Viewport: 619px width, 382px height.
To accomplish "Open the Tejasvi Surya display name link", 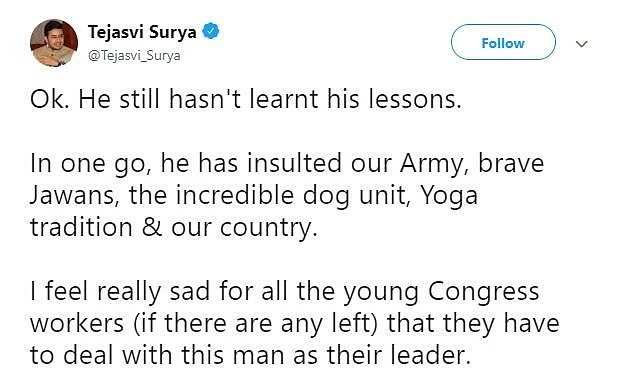I will coord(142,32).
